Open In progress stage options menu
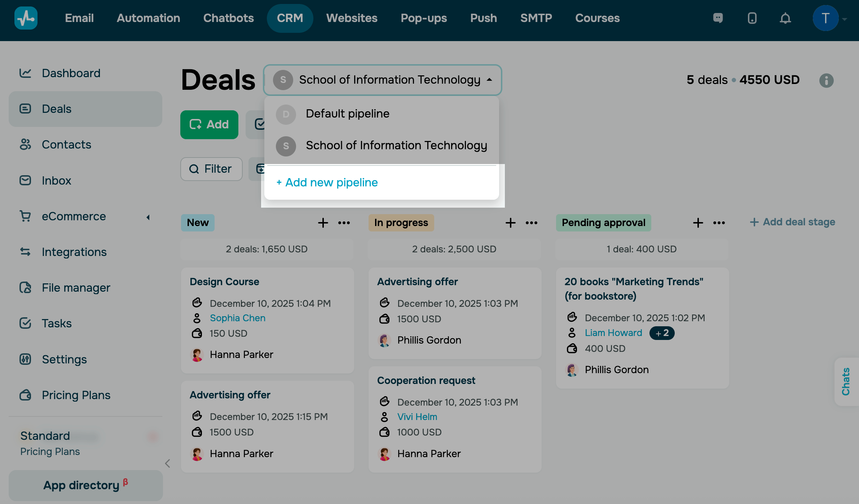Image resolution: width=859 pixels, height=504 pixels. coord(532,223)
